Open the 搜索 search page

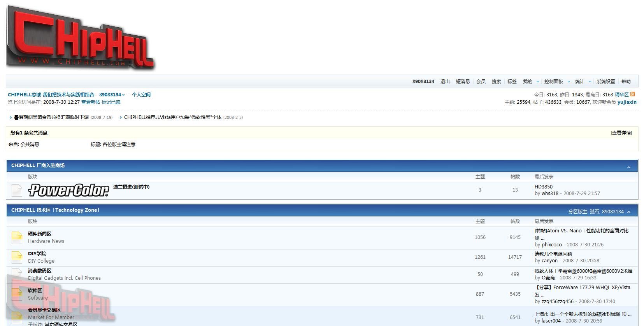tap(496, 82)
